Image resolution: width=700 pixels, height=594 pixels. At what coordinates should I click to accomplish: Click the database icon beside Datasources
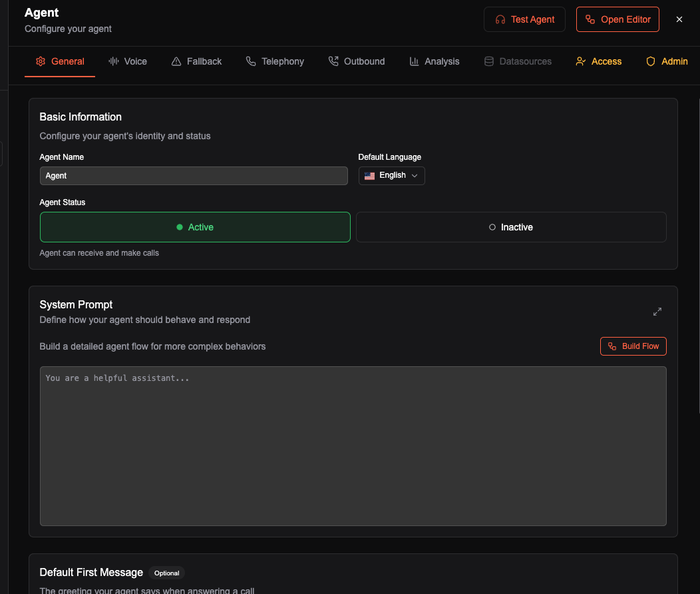pos(489,61)
